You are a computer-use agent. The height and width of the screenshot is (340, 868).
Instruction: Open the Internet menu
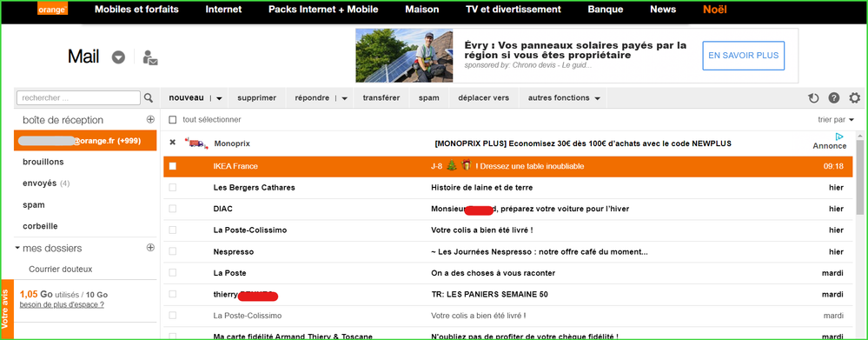pyautogui.click(x=223, y=10)
